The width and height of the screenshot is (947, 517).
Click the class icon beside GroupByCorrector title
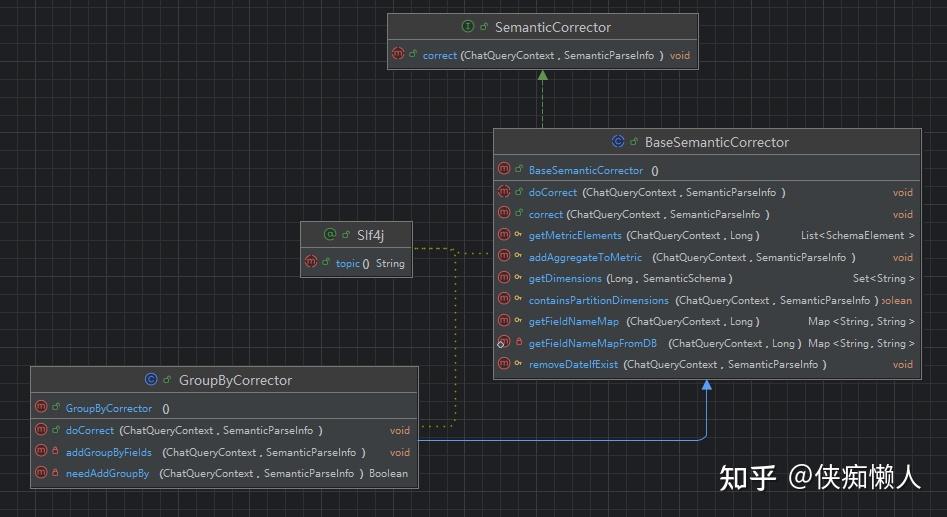point(151,379)
